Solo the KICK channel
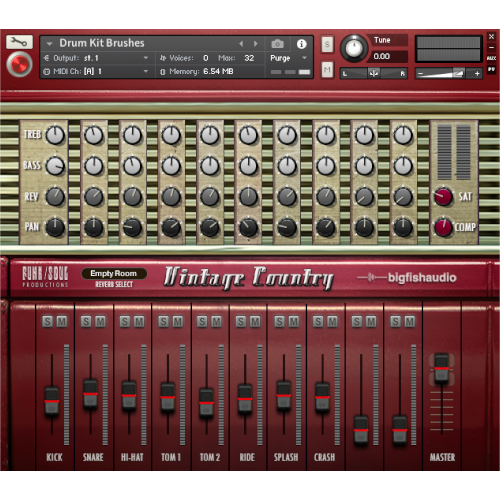 click(47, 322)
